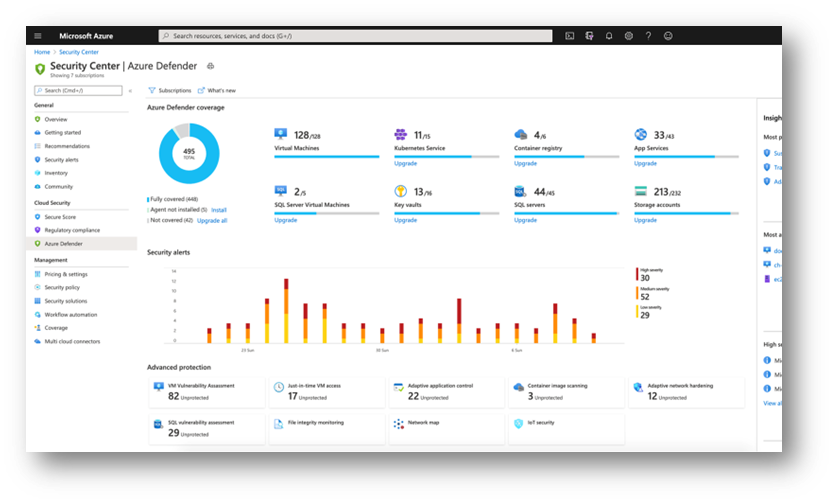Open the Subscriptions filter

click(170, 90)
